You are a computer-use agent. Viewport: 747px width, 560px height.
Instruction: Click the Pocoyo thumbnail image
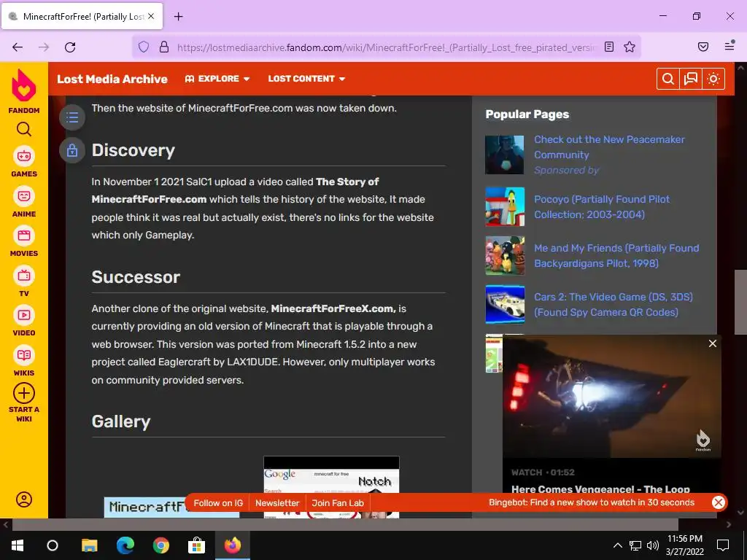point(505,206)
